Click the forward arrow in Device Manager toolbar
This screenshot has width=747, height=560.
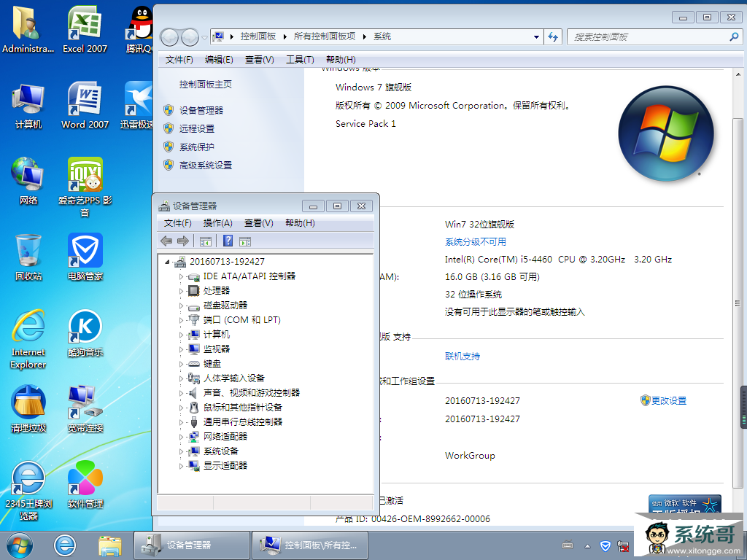click(183, 241)
